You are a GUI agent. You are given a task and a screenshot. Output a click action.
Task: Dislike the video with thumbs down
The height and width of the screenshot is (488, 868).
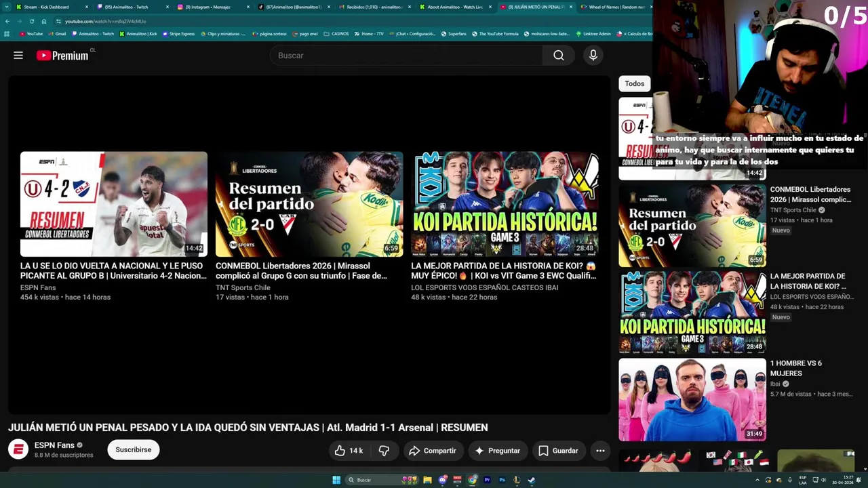[384, 451]
